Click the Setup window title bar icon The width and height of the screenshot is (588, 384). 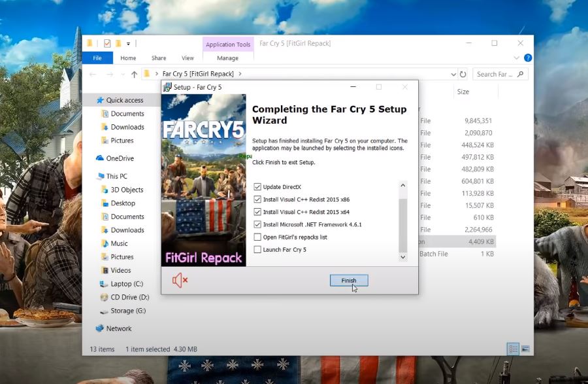(x=167, y=87)
